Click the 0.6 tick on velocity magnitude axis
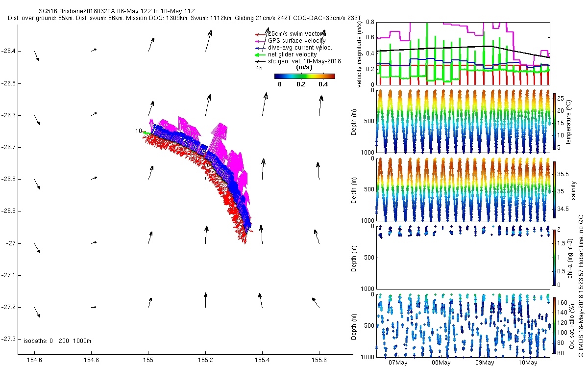The image size is (588, 368). click(370, 38)
